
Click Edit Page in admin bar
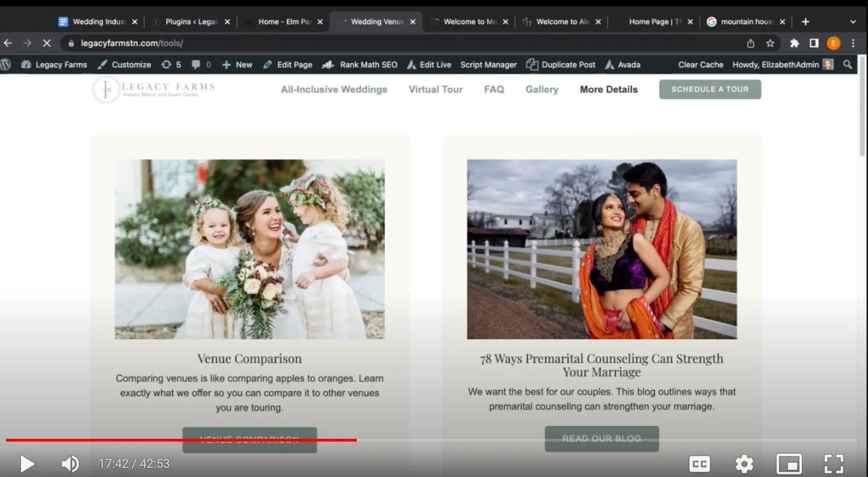(x=288, y=65)
